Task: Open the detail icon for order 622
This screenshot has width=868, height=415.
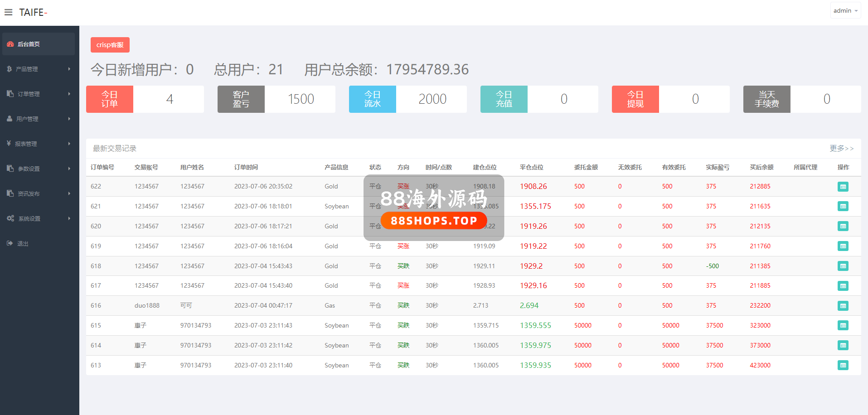Action: coord(843,187)
